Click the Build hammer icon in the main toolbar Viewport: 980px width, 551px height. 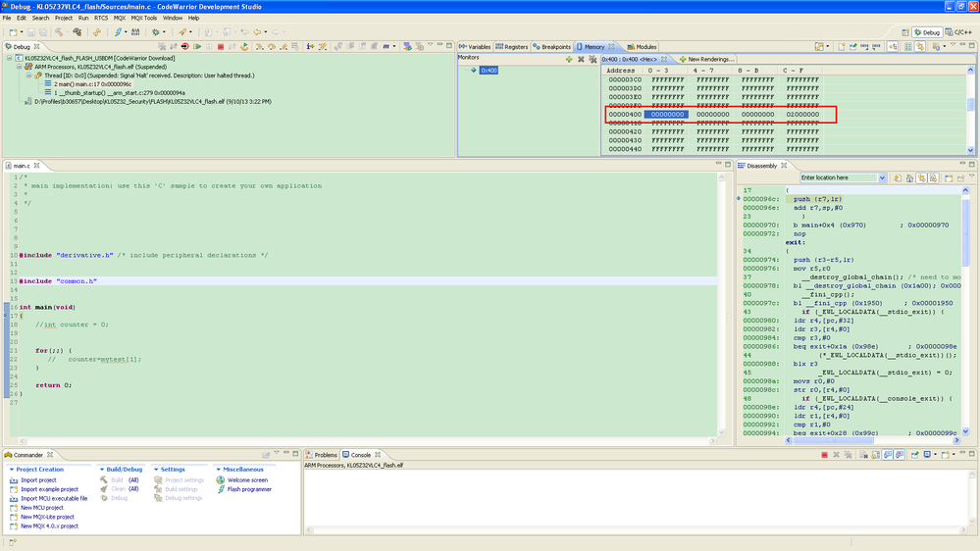click(59, 31)
